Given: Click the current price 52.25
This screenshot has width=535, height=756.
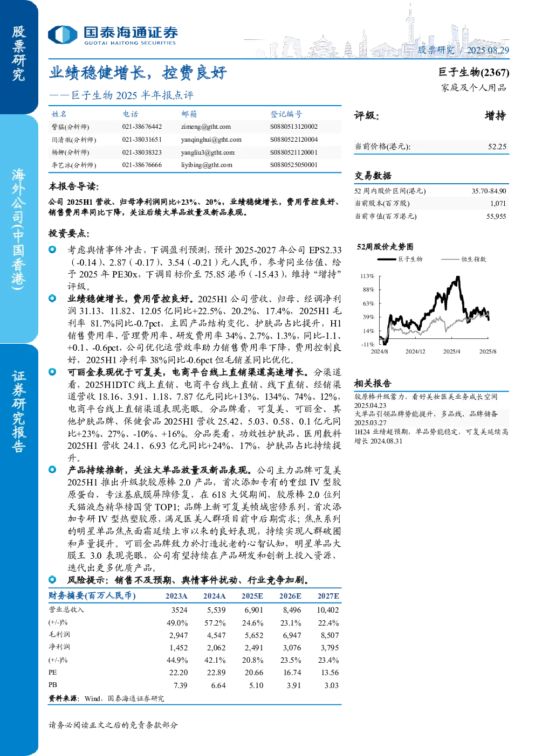Looking at the screenshot, I should click(x=497, y=147).
